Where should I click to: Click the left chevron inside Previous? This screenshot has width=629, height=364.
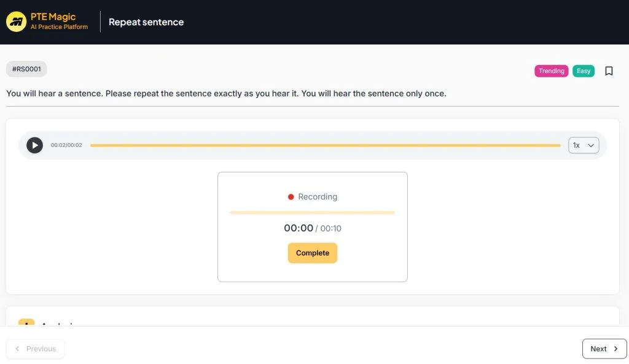[17, 349]
